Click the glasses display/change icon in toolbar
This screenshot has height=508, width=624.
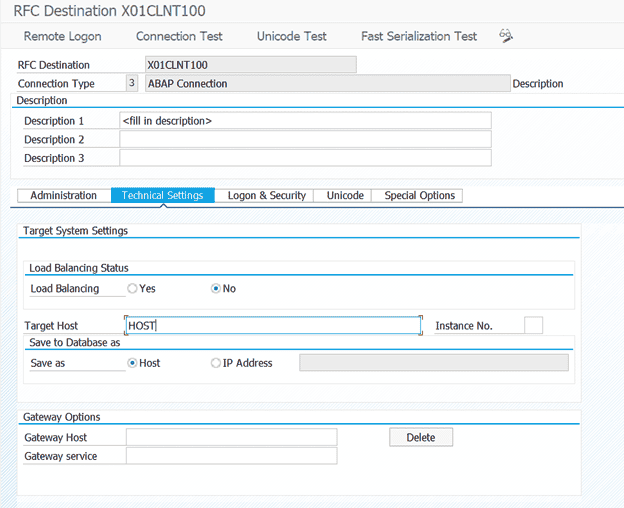click(x=506, y=36)
